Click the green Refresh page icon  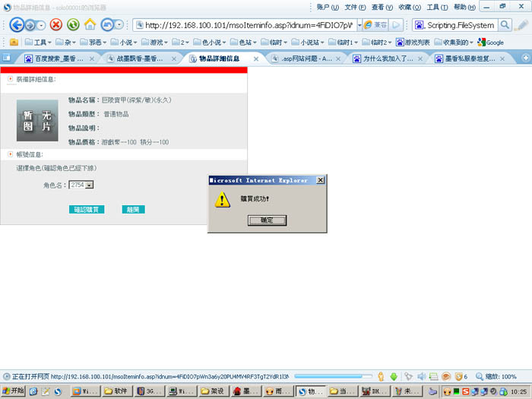pyautogui.click(x=73, y=25)
